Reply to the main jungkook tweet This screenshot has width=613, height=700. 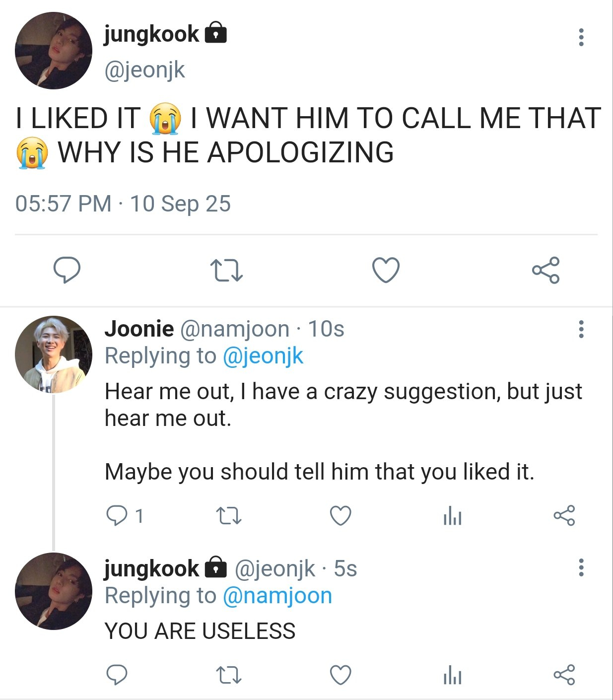click(x=67, y=270)
